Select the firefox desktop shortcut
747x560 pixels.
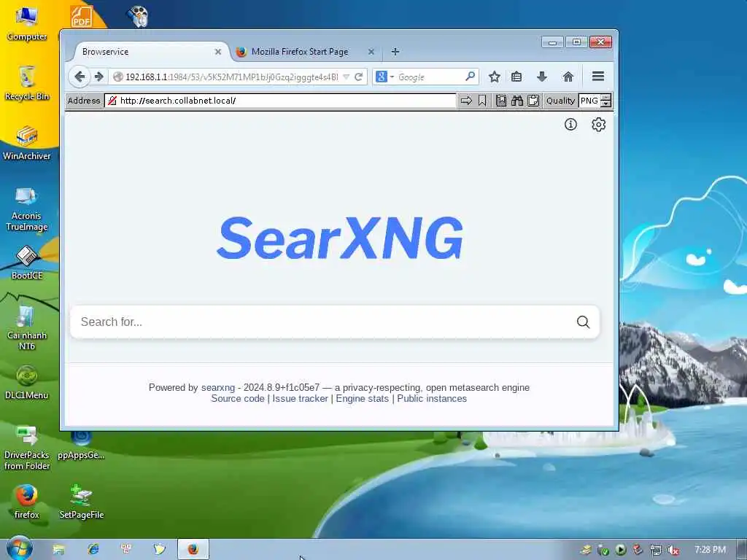click(x=27, y=502)
